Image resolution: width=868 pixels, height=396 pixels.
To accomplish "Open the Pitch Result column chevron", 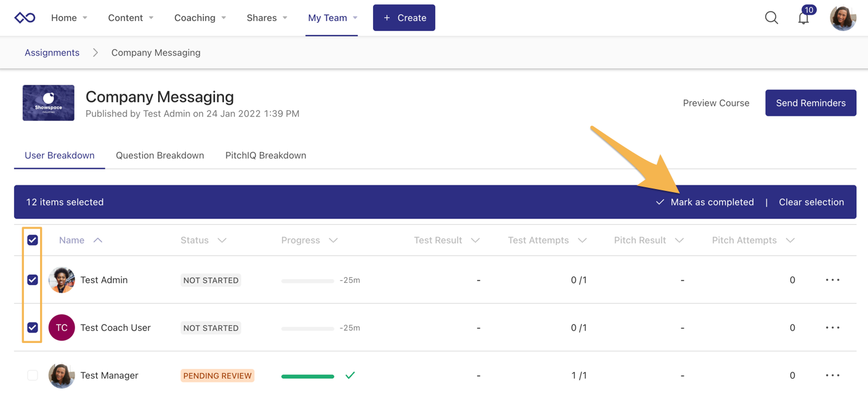I will tap(680, 240).
